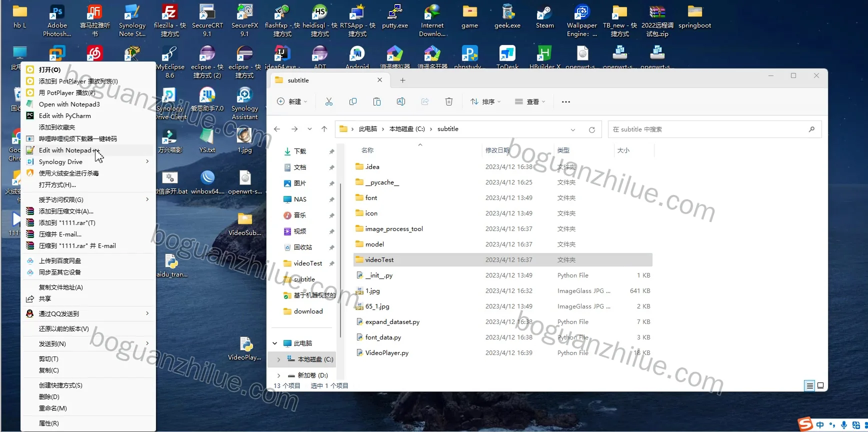Select the SecureCRT 9.1 desktop icon
This screenshot has width=868, height=432.
(x=207, y=21)
